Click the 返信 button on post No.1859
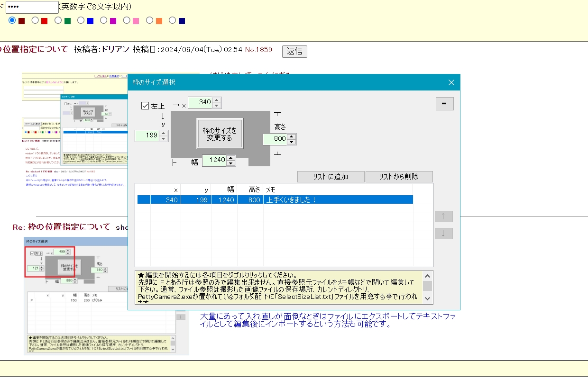The image size is (588, 379). [x=294, y=51]
